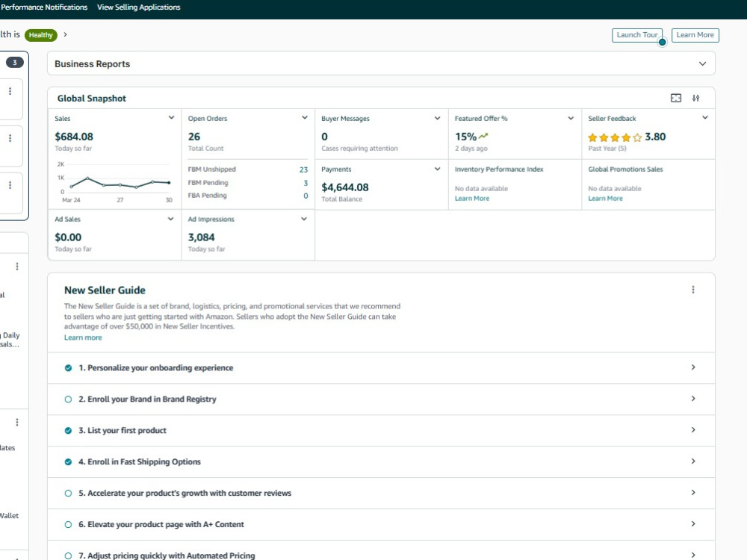Click Learn More under Inventory Performance Index
Image resolution: width=747 pixels, height=560 pixels.
pyautogui.click(x=472, y=199)
